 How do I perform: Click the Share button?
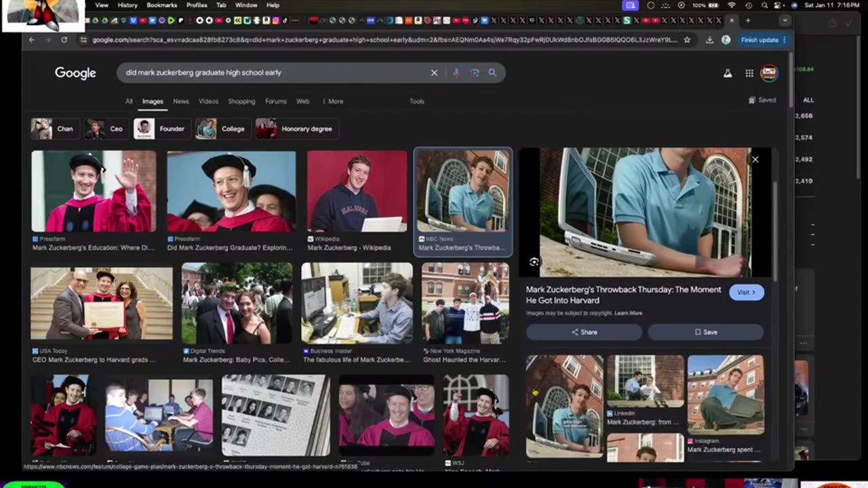[584, 332]
